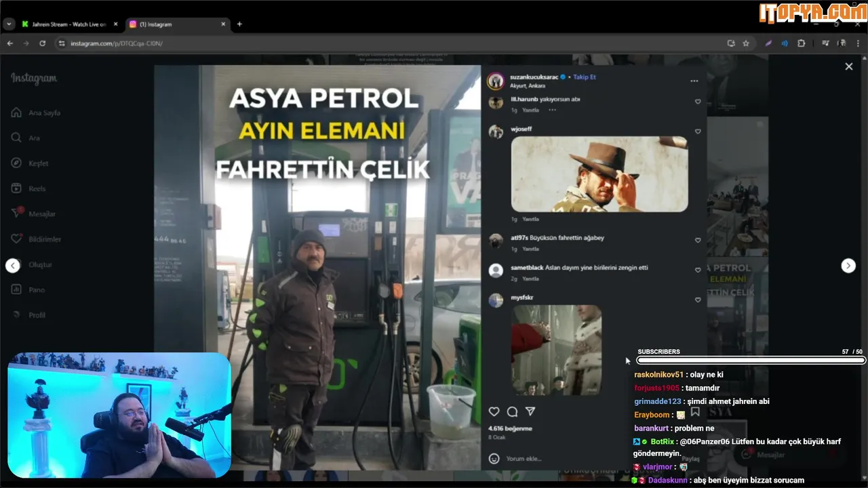Like the wjoseff comment
The width and height of the screenshot is (868, 488).
tap(697, 131)
